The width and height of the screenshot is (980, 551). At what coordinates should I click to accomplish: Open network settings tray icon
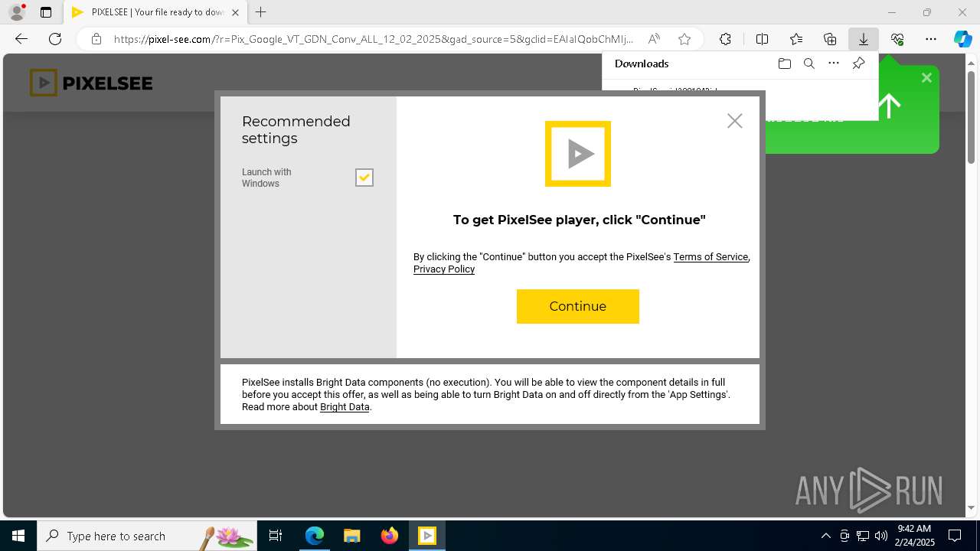pyautogui.click(x=862, y=536)
